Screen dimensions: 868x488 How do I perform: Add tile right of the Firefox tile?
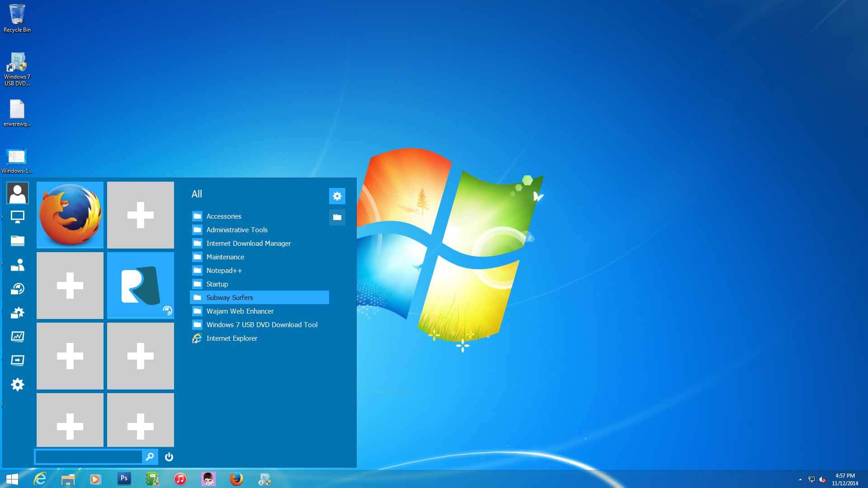[141, 215]
